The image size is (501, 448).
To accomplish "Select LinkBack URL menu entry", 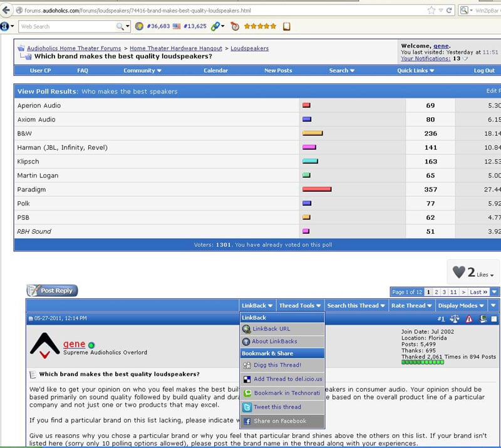I will click(x=271, y=329).
